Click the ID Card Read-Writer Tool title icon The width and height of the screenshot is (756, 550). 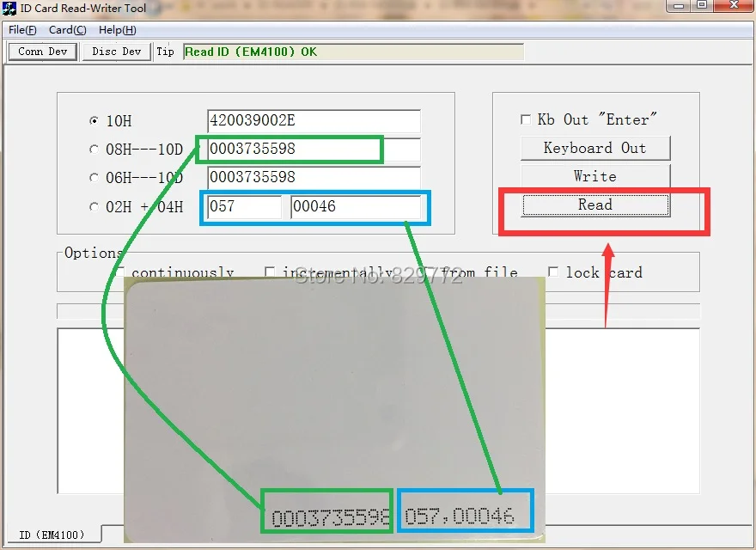tap(9, 9)
